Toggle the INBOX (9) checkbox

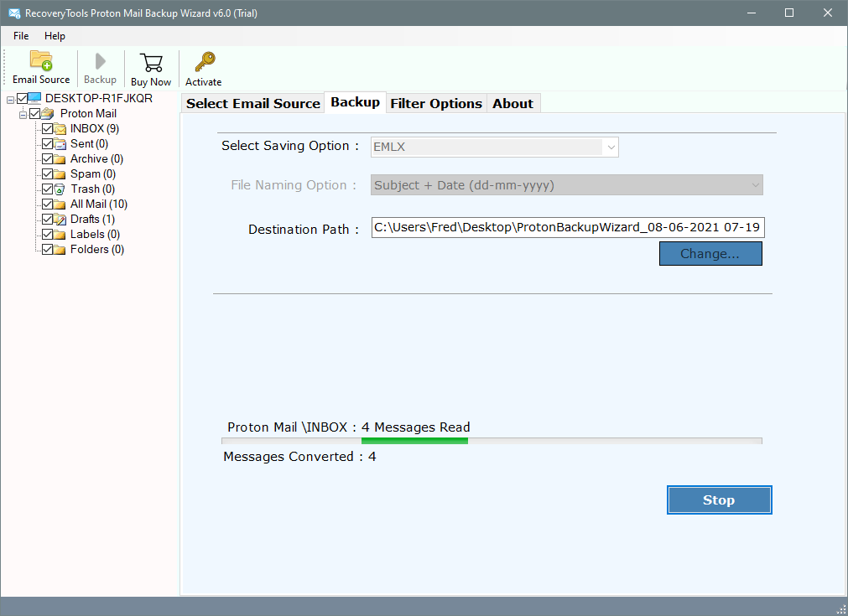pos(48,128)
